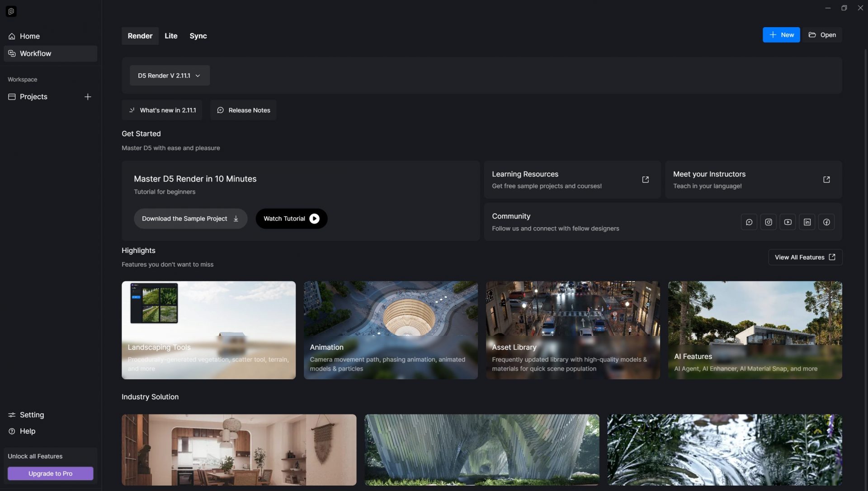Switch to the Lite tab
The width and height of the screenshot is (868, 491).
click(x=171, y=36)
